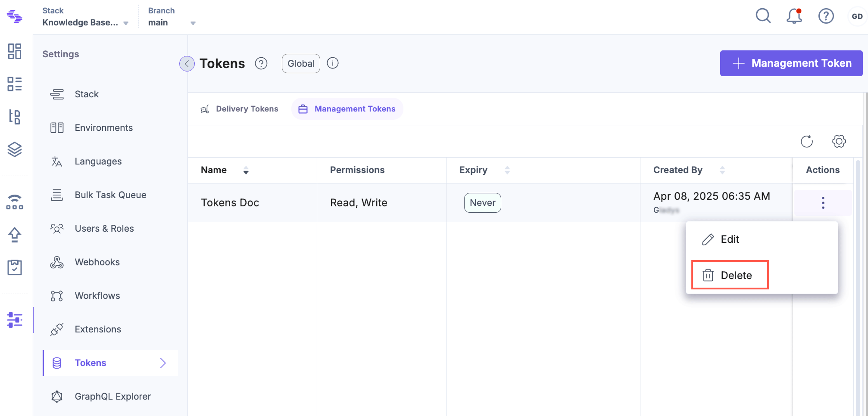Open Environments settings
This screenshot has width=868, height=416.
[110, 128]
